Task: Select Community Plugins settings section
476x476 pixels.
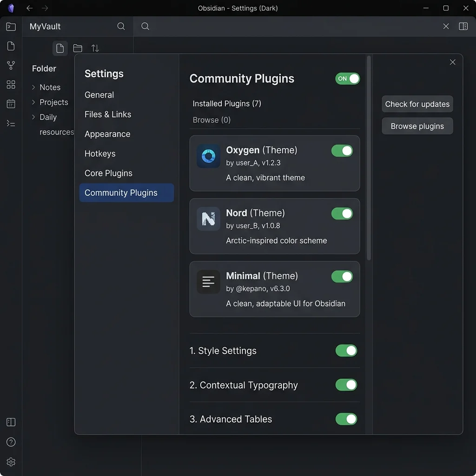Action: coord(126,193)
